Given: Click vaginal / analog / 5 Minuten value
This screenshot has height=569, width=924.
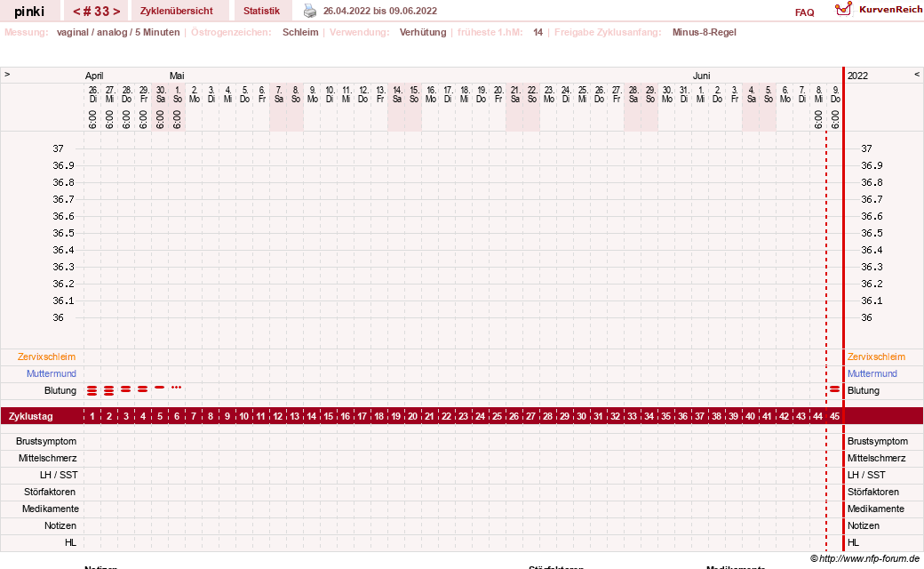Looking at the screenshot, I should pos(118,32).
